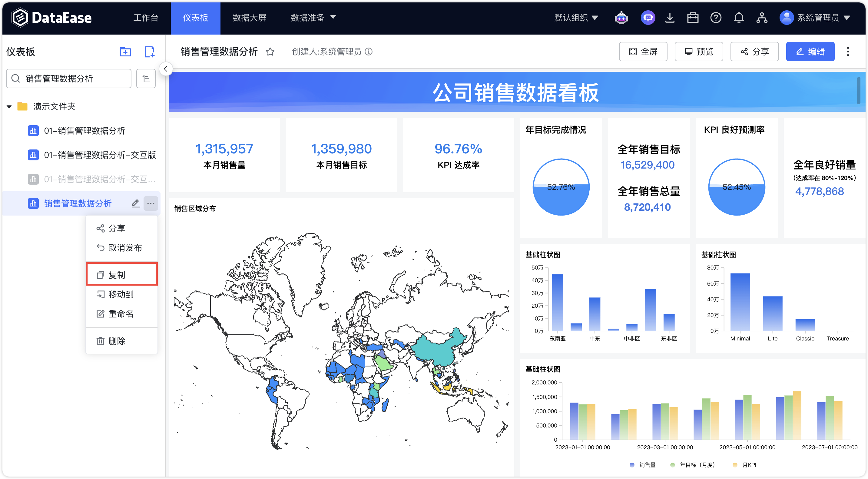Toggle 销售量 legend entry
This screenshot has height=479, width=868.
[643, 464]
